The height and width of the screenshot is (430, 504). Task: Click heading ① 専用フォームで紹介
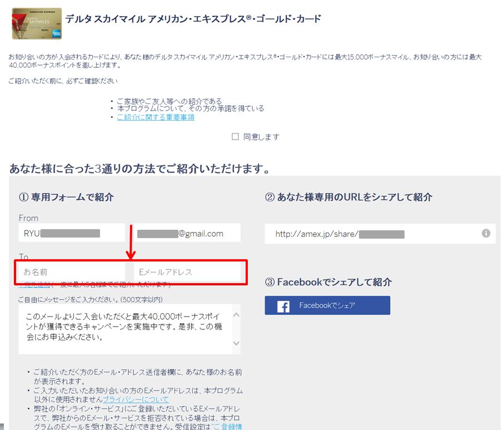66,197
